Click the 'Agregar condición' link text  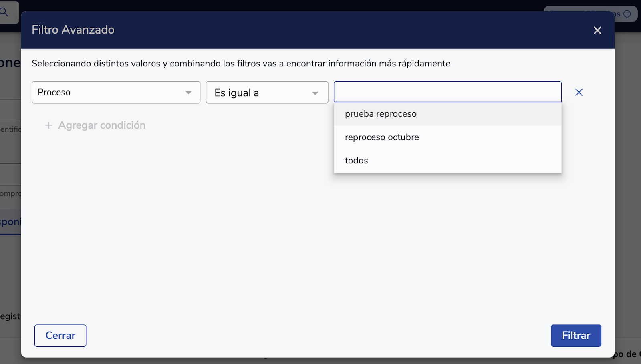[102, 125]
